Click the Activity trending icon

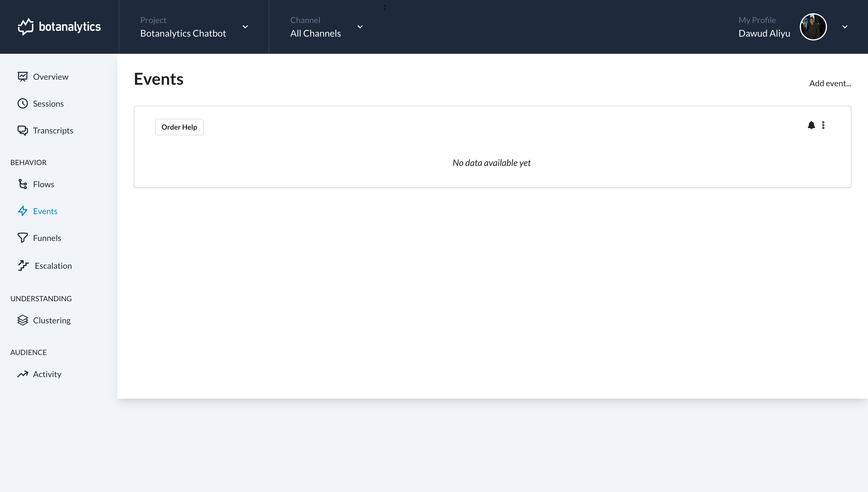[x=23, y=374]
